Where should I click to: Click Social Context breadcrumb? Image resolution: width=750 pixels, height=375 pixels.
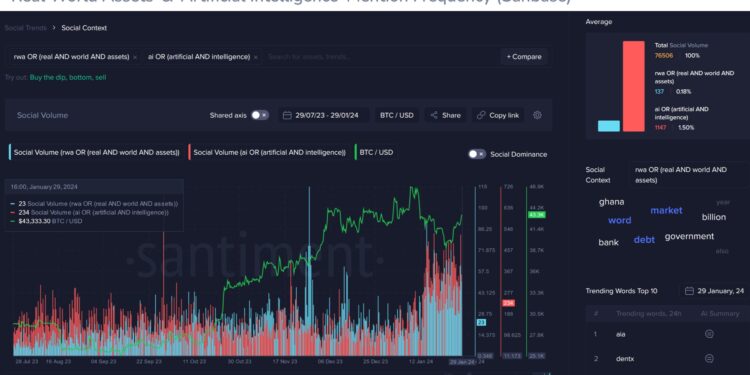pyautogui.click(x=84, y=28)
